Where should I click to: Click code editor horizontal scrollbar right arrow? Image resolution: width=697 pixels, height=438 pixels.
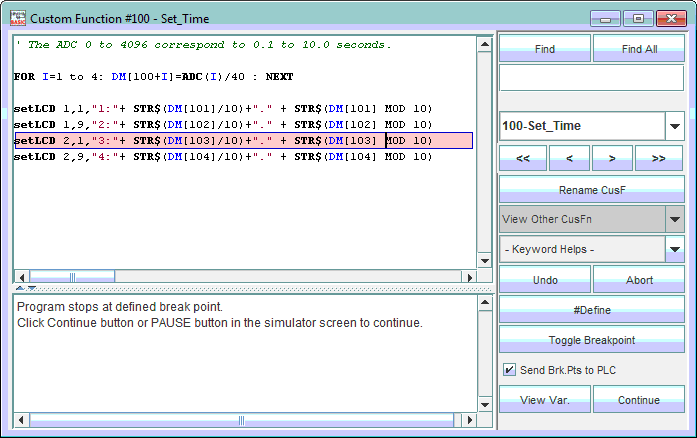click(469, 277)
